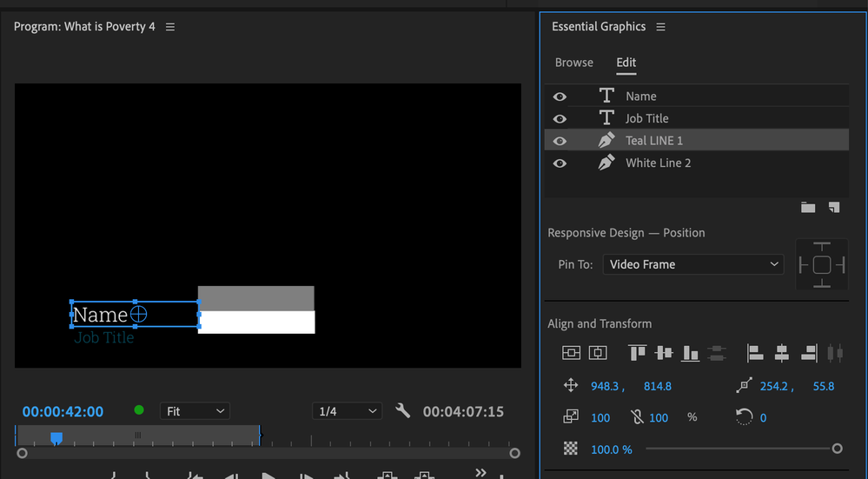The height and width of the screenshot is (479, 868).
Task: Click the anchor point X value 254.2
Action: 773,386
